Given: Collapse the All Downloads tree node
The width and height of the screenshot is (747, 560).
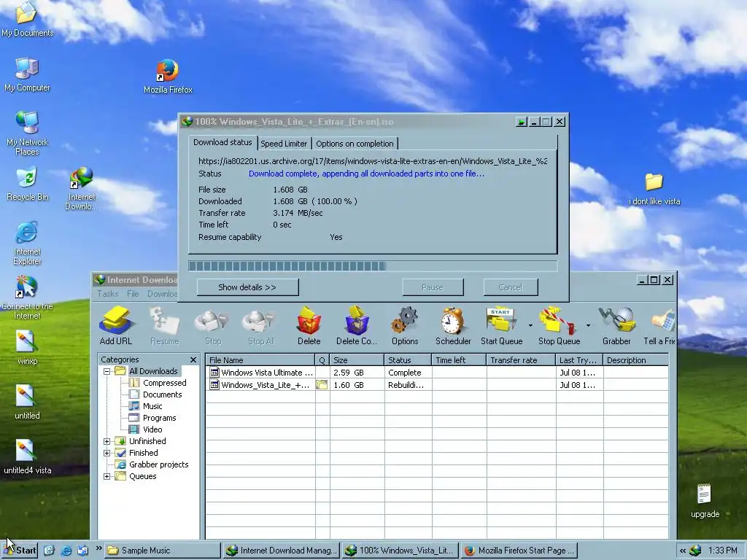Looking at the screenshot, I should click(x=107, y=371).
